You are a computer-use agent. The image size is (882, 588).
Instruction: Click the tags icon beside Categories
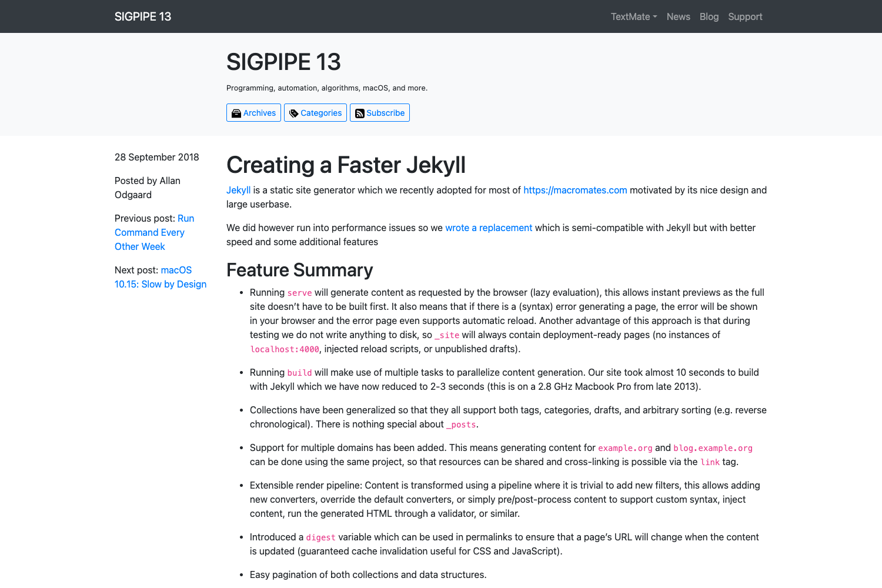[x=294, y=113]
